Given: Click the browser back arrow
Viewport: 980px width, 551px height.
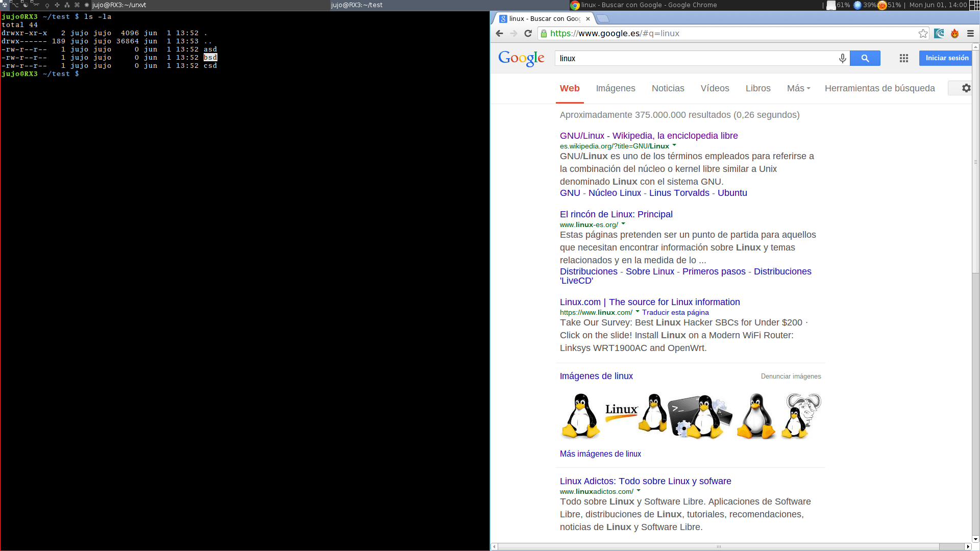Looking at the screenshot, I should tap(499, 34).
